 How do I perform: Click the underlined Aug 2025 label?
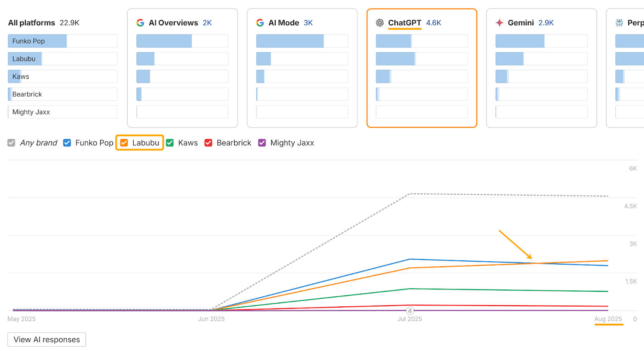click(x=608, y=319)
